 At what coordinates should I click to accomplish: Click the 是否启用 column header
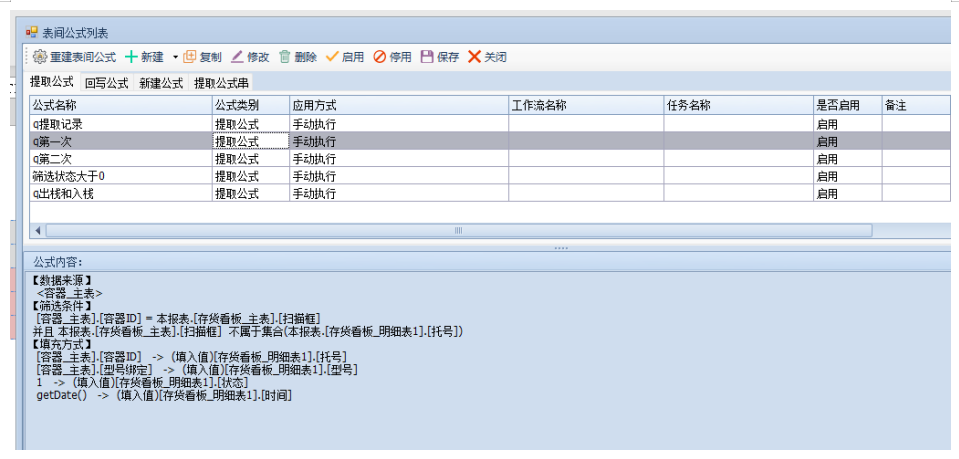coord(846,105)
